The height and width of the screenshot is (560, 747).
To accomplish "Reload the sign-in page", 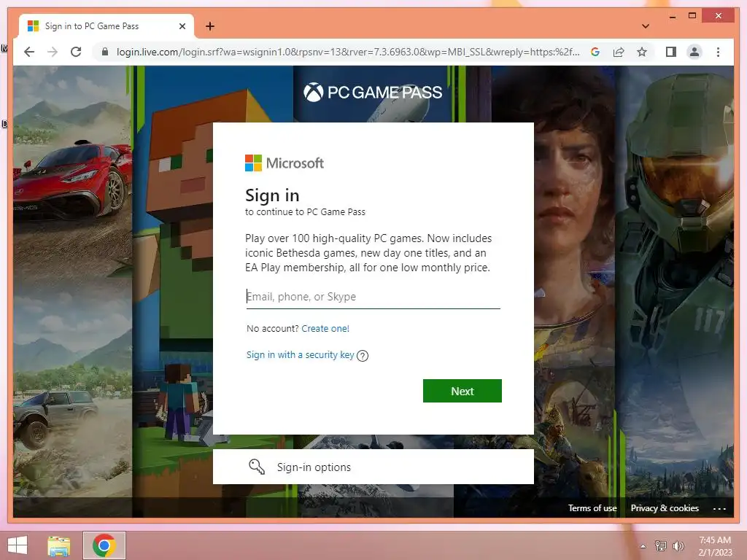I will [76, 52].
